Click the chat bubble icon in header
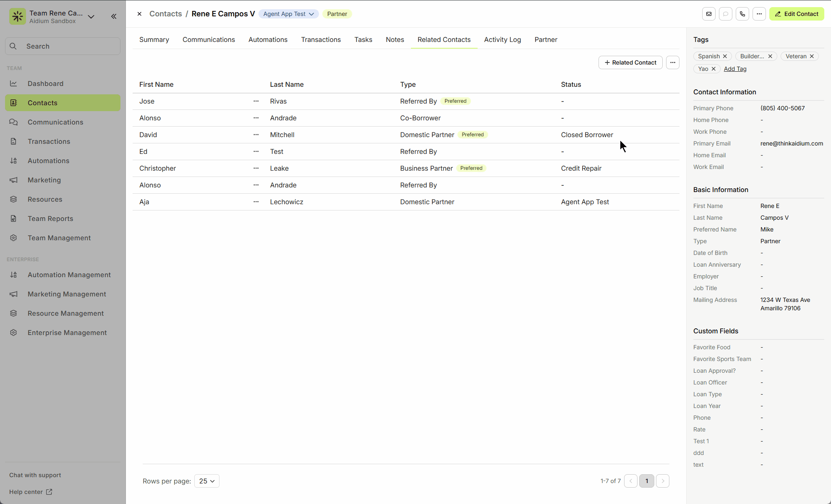The image size is (831, 504). point(726,14)
